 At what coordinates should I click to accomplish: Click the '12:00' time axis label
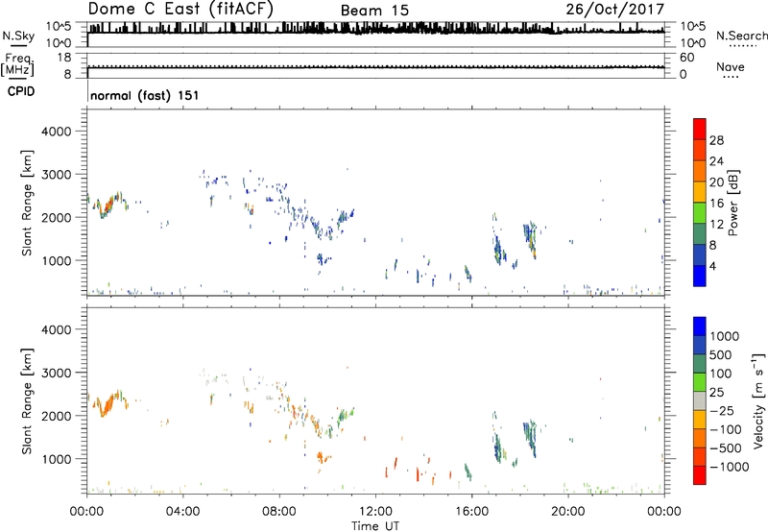point(375,512)
